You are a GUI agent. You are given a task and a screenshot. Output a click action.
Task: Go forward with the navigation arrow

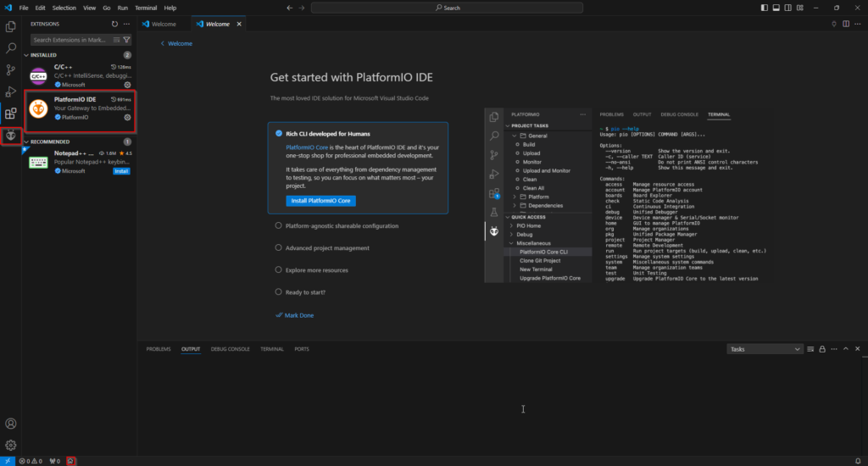point(302,8)
